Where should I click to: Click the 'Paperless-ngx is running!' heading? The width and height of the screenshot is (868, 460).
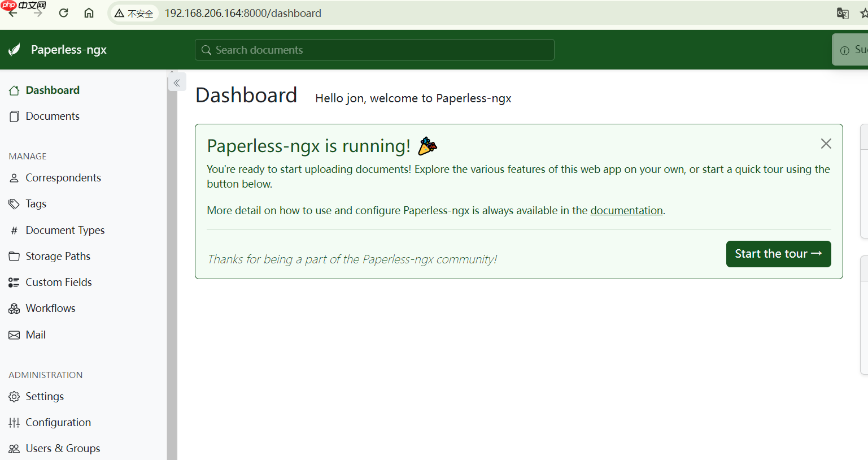pyautogui.click(x=309, y=146)
